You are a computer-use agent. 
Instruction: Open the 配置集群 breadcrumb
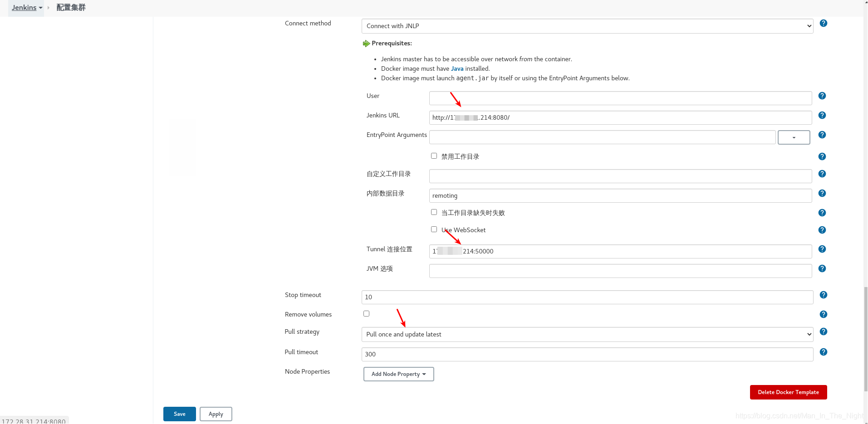71,7
